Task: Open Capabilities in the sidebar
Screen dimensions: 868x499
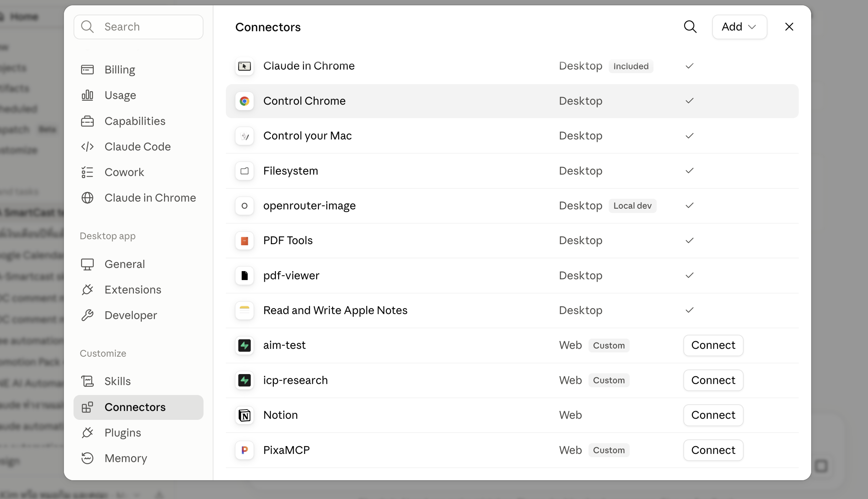Action: coord(139,121)
